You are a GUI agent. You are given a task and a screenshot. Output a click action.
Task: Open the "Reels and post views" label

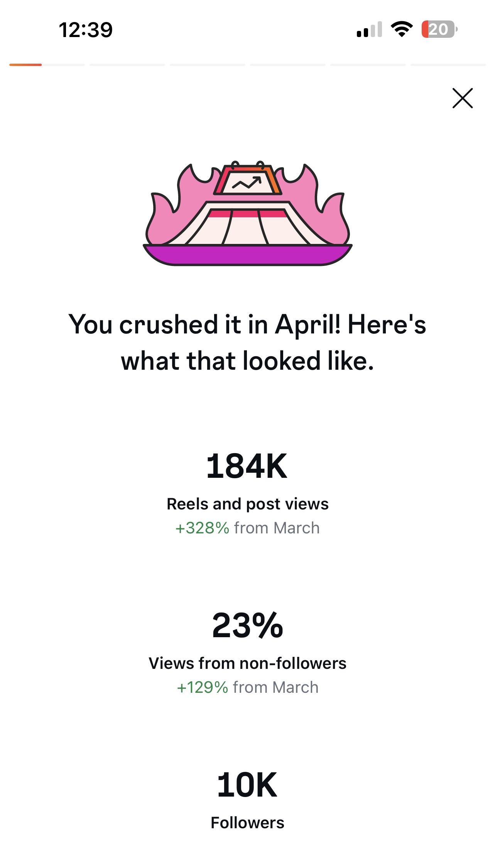coord(247,504)
